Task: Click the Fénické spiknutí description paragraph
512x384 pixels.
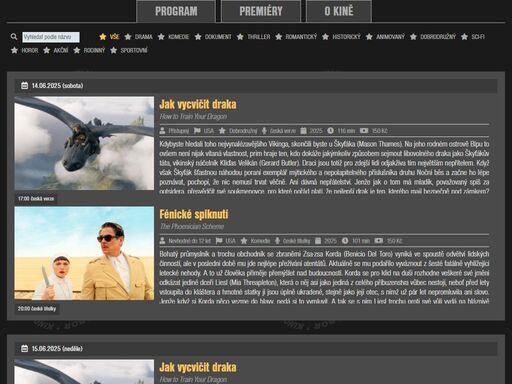Action: (x=324, y=277)
